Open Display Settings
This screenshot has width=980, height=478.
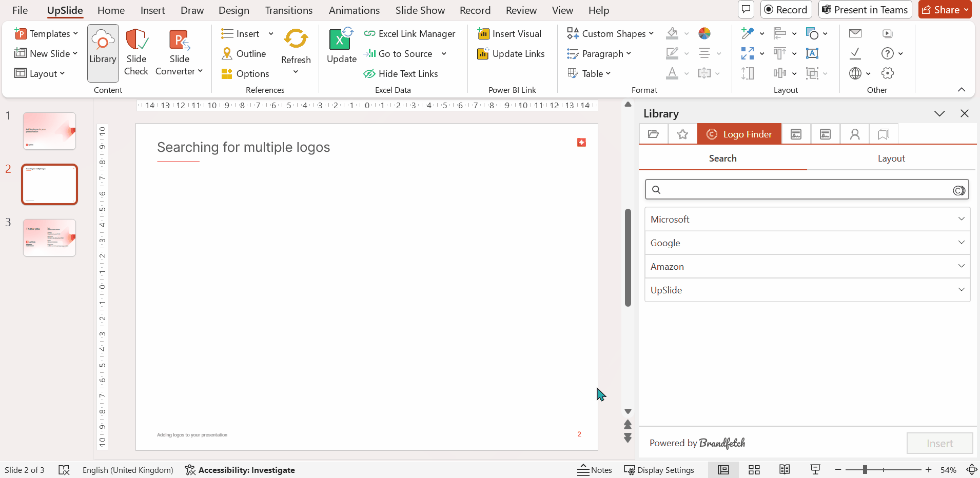coord(659,470)
